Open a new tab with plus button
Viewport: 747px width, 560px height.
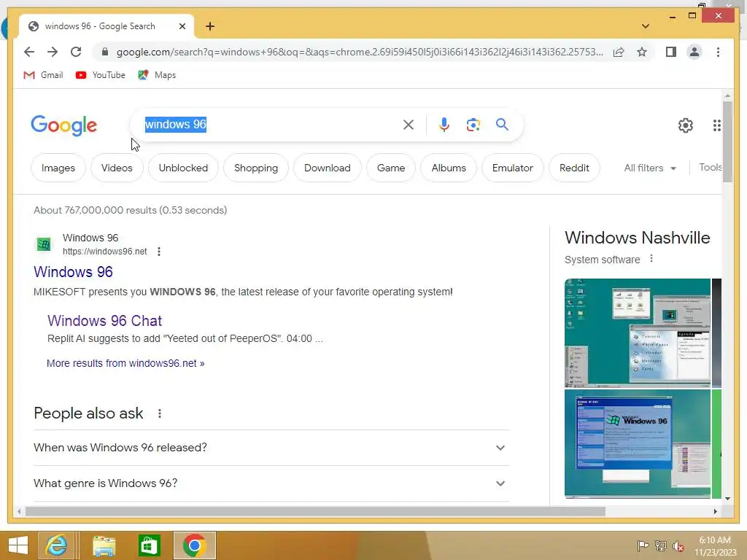[x=210, y=26]
